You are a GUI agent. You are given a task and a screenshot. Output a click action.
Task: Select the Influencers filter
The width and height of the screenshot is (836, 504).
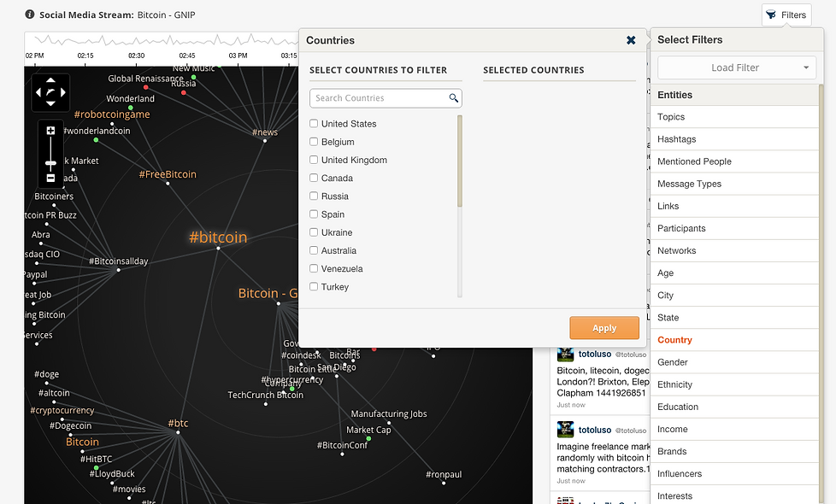734,474
